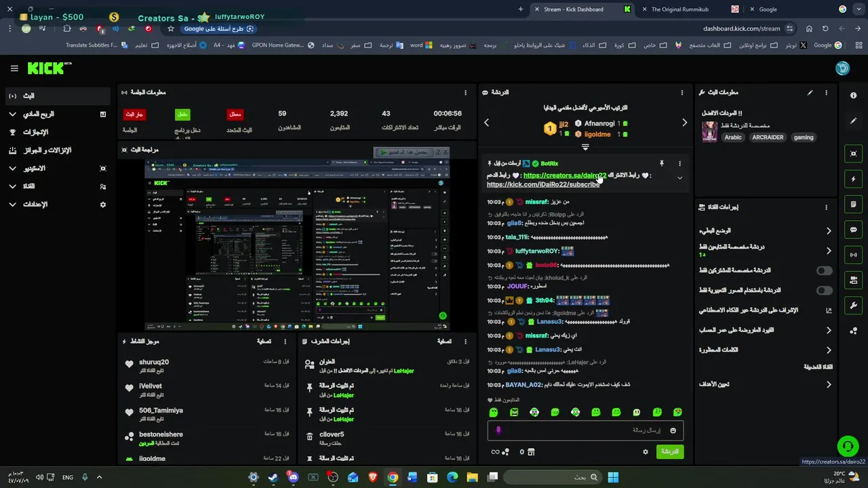Image resolution: width=868 pixels, height=488 pixels.
Task: Open slow mode settings arrow
Action: (x=828, y=231)
